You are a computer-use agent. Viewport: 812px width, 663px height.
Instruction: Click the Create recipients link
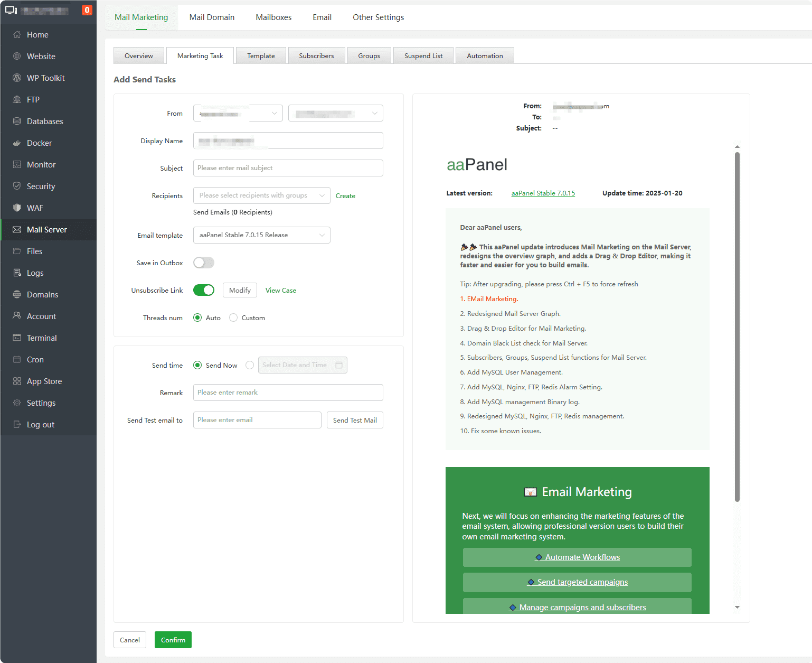click(345, 196)
